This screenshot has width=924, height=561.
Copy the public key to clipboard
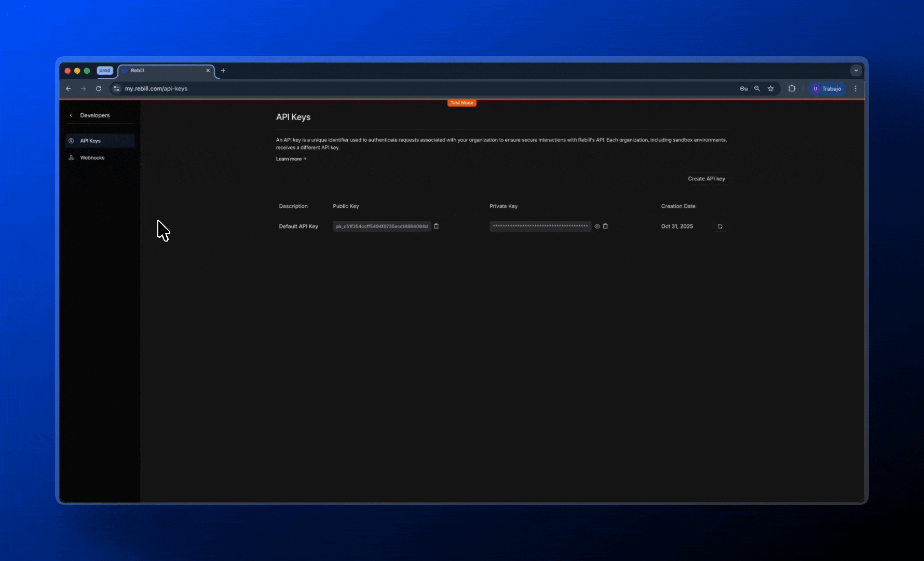pyautogui.click(x=436, y=226)
